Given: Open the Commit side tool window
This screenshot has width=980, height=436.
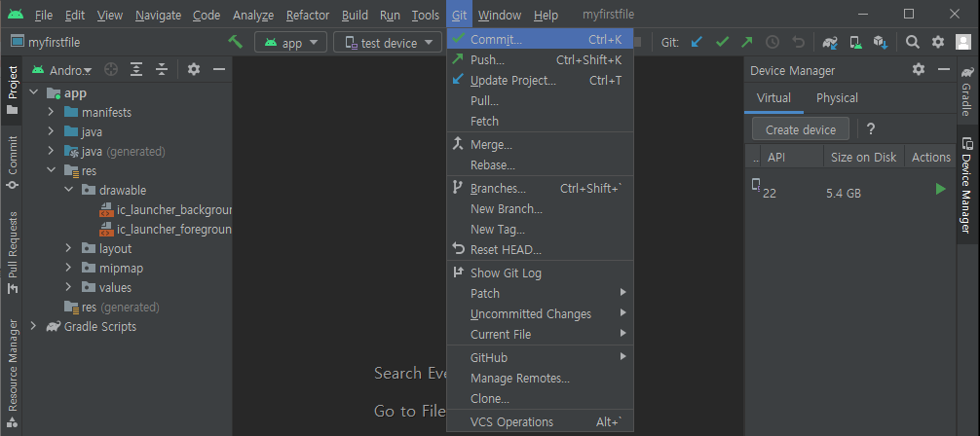Looking at the screenshot, I should 13,162.
